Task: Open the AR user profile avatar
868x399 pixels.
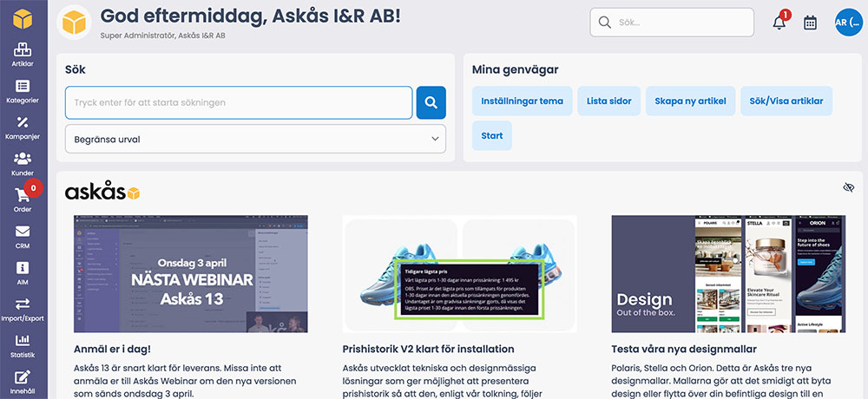Action: tap(849, 23)
